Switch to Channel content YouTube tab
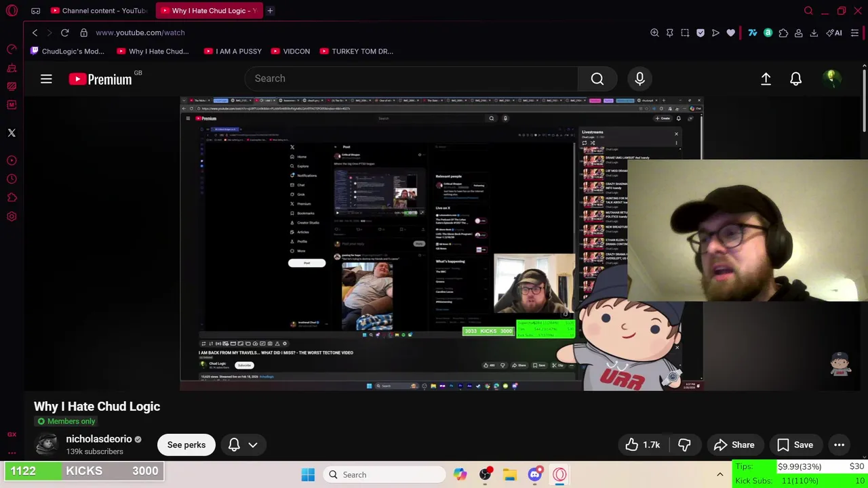868x488 pixels. tap(99, 11)
